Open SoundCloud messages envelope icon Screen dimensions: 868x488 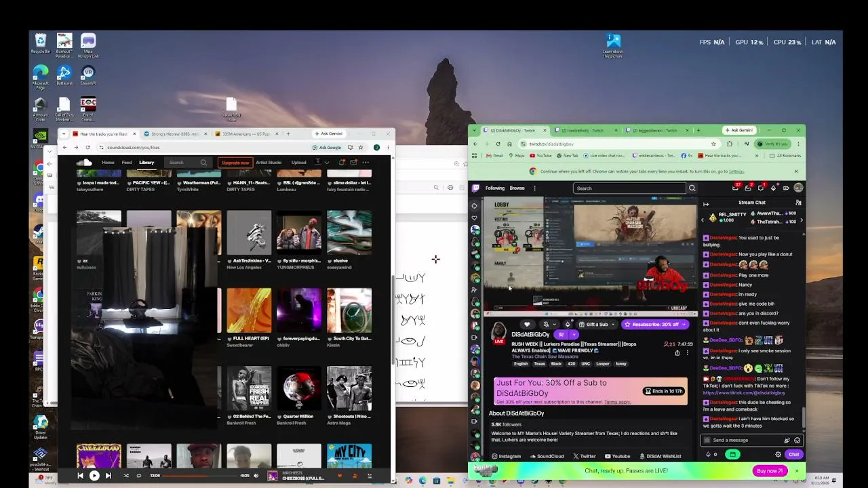[353, 163]
